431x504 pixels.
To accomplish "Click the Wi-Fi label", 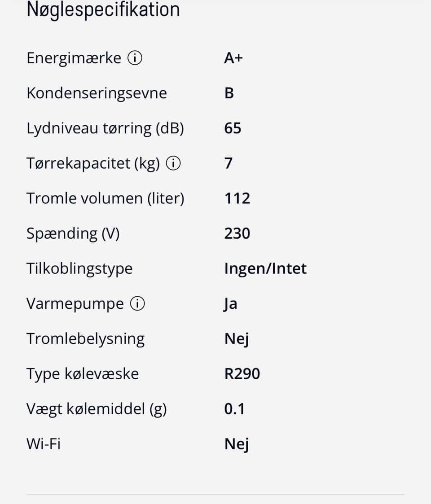I will 43,444.
